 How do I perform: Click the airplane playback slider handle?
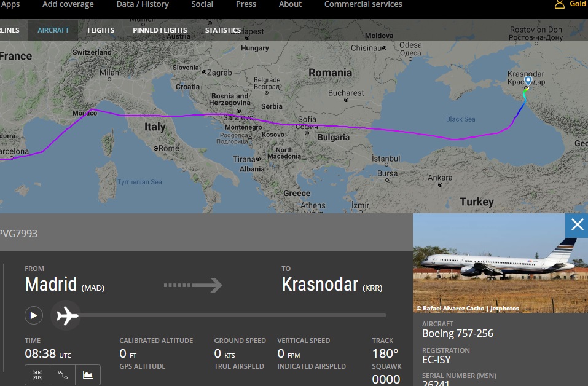pos(68,316)
